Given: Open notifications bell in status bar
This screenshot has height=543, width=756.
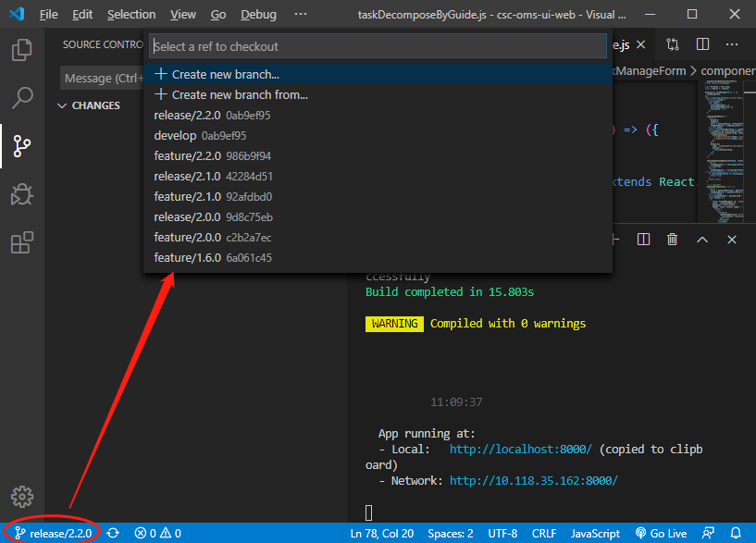Looking at the screenshot, I should pos(736,533).
